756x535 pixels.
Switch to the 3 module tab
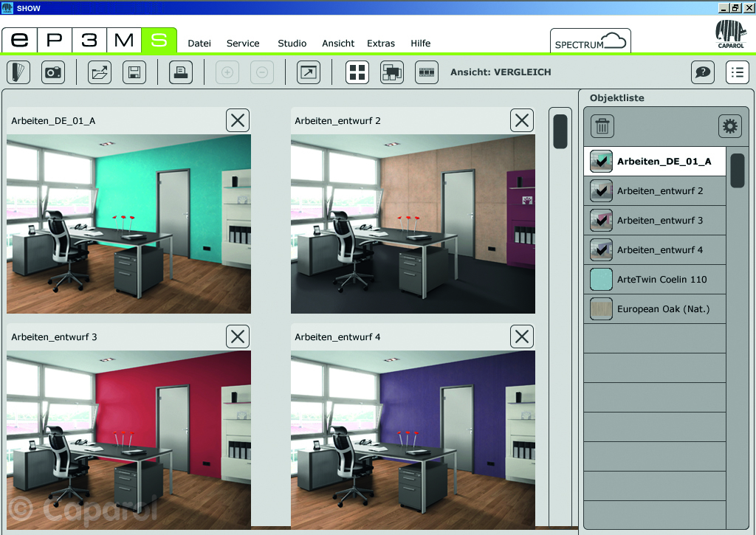pyautogui.click(x=89, y=40)
